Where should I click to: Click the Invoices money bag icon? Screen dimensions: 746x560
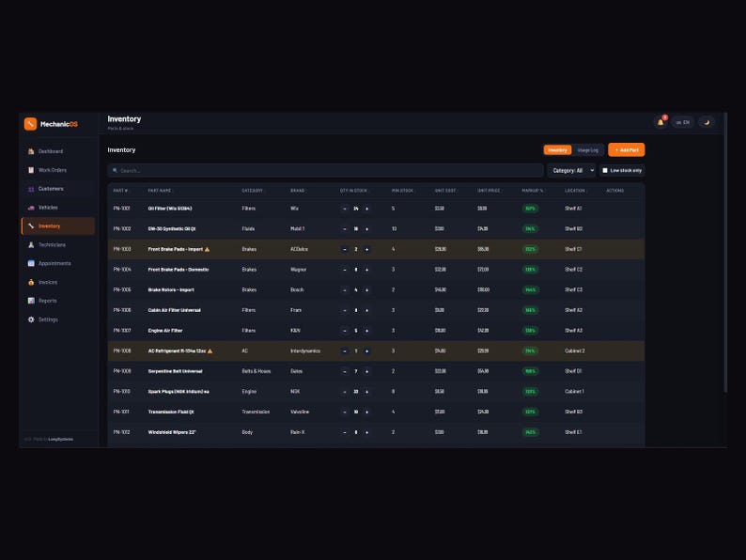[31, 282]
